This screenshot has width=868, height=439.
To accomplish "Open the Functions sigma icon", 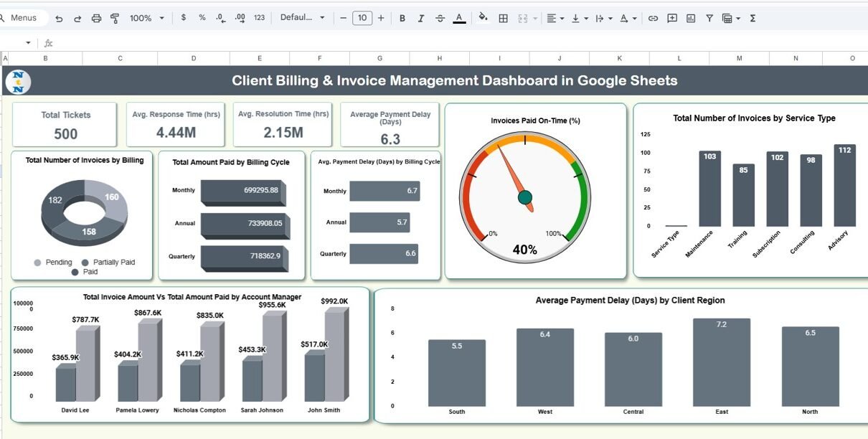I will coord(753,18).
